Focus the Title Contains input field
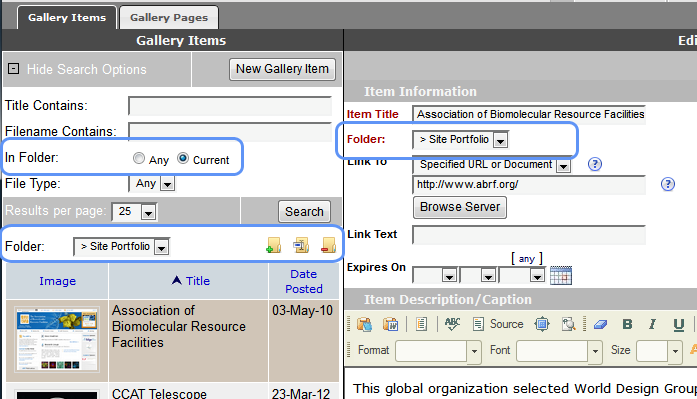This screenshot has height=399, width=697. (230, 106)
